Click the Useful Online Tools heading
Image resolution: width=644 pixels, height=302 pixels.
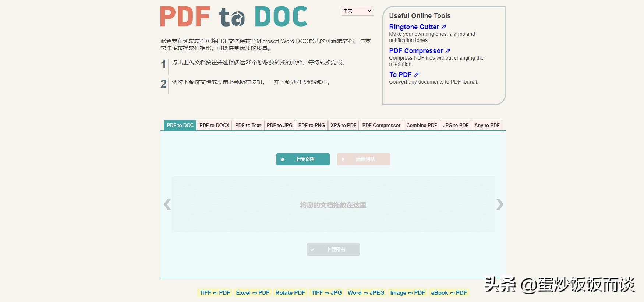pos(420,16)
